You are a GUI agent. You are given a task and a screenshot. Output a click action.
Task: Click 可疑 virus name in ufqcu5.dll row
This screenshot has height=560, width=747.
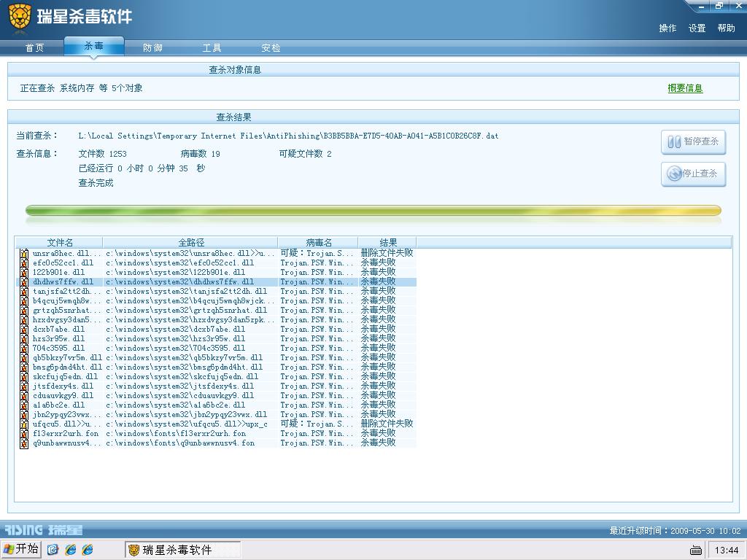tap(317, 424)
